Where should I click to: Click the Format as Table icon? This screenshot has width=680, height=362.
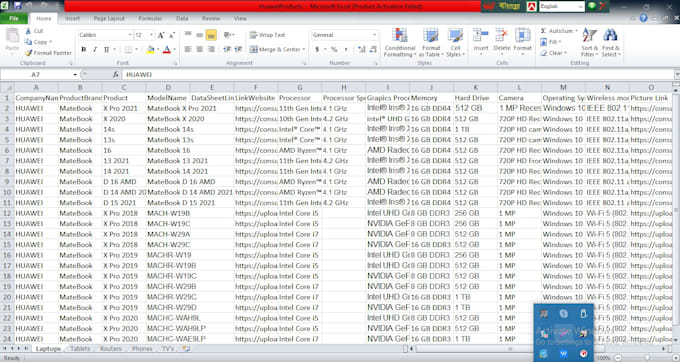click(431, 35)
